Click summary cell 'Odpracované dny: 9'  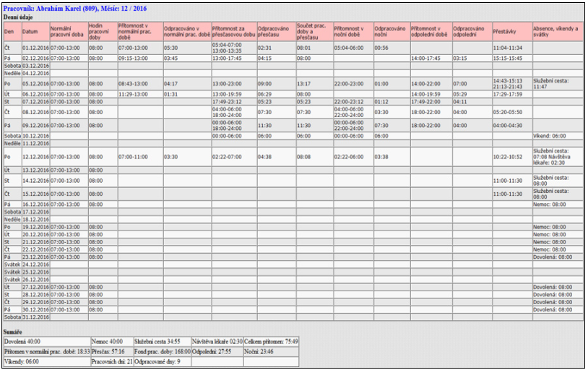pos(162,362)
